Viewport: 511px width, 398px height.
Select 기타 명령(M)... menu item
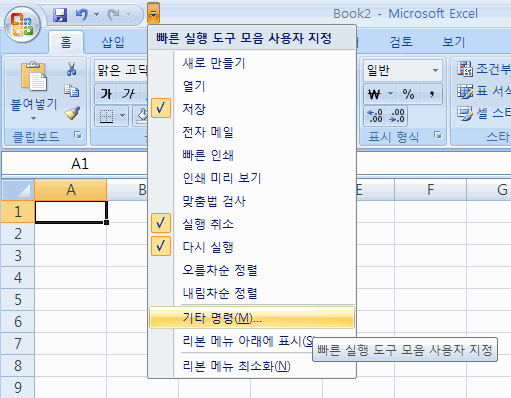tap(252, 318)
